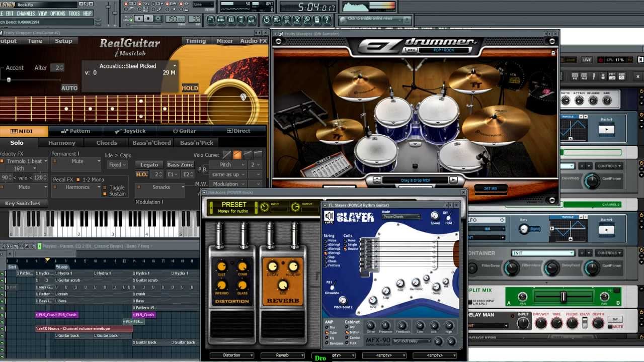Click the pause transport button
This screenshot has height=362, width=644.
tap(139, 19)
